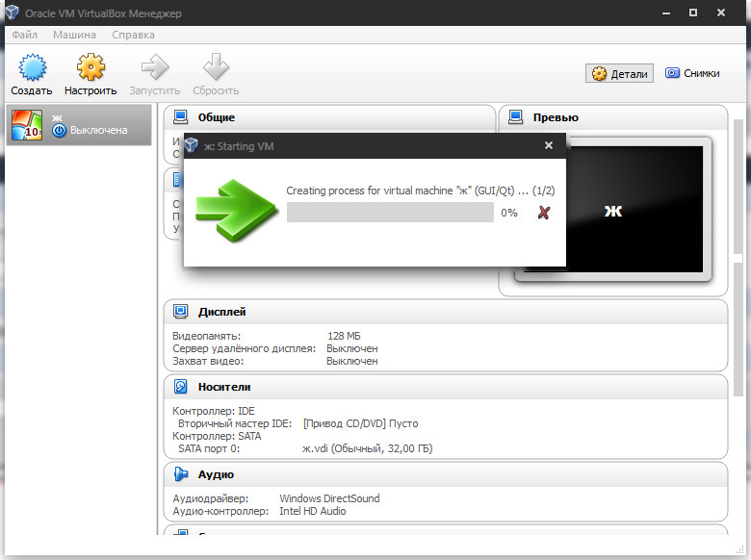Screen dimensions: 751x560
Task: Minimize the VirtualBox Manager window
Action: [x=665, y=13]
